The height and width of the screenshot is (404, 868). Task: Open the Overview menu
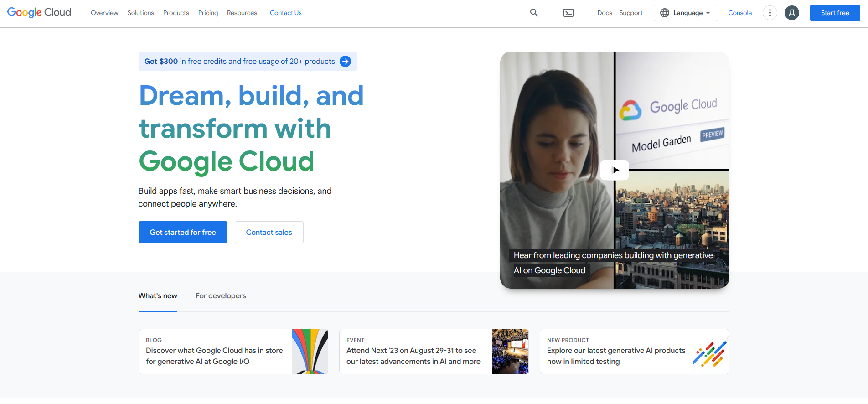[104, 13]
